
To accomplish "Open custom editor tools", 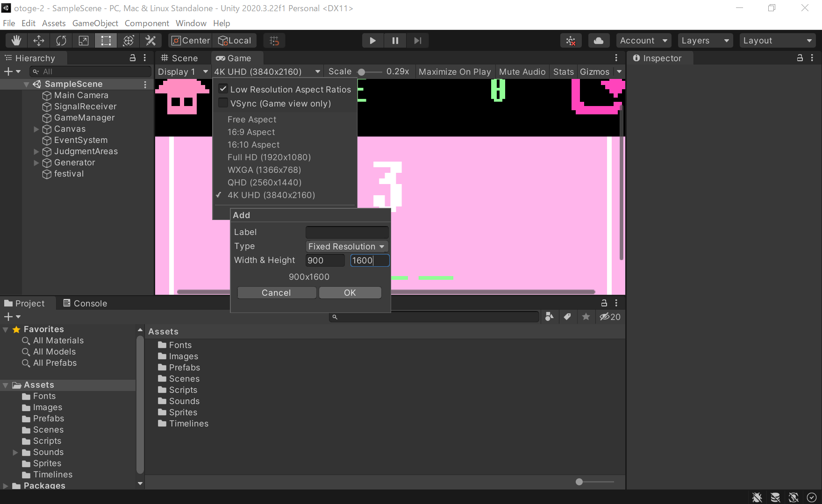I will 150,41.
